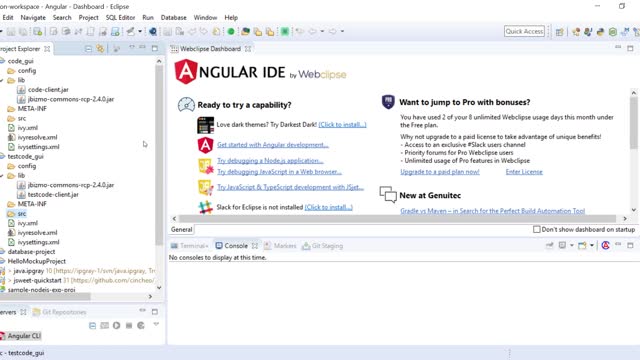
Task: Click the Stop server square icon
Action: pos(129,325)
